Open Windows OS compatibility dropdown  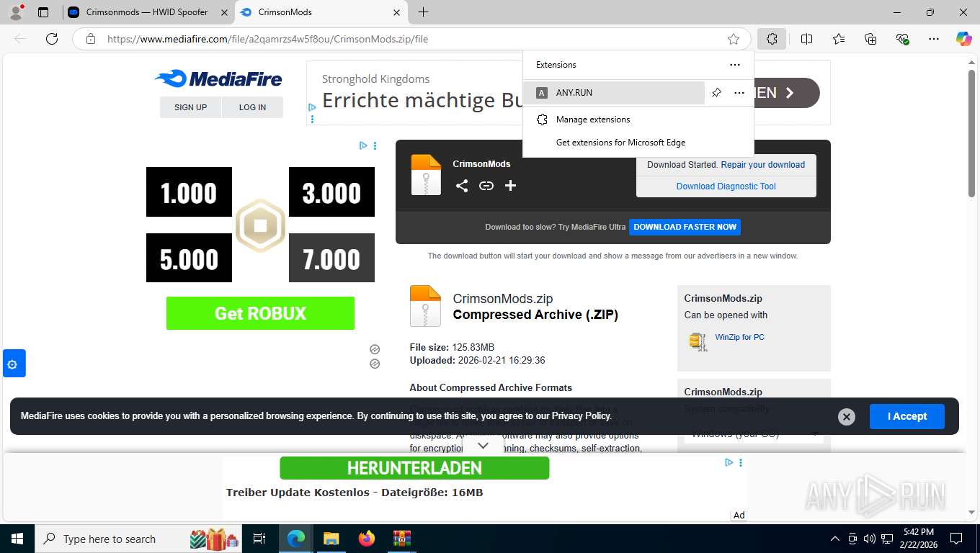(x=754, y=433)
